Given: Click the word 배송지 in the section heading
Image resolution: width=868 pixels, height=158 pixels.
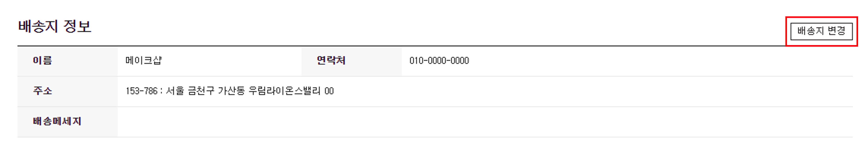Looking at the screenshot, I should (x=38, y=26).
